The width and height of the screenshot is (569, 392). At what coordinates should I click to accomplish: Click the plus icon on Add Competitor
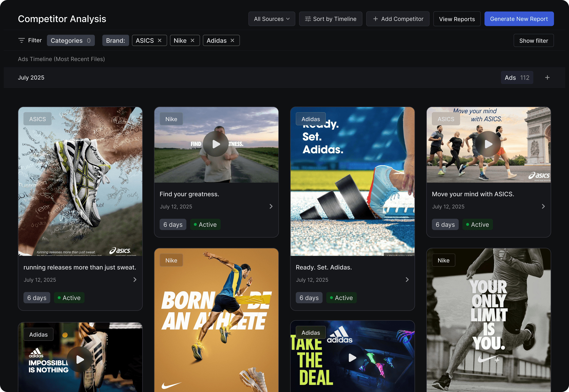pyautogui.click(x=375, y=19)
